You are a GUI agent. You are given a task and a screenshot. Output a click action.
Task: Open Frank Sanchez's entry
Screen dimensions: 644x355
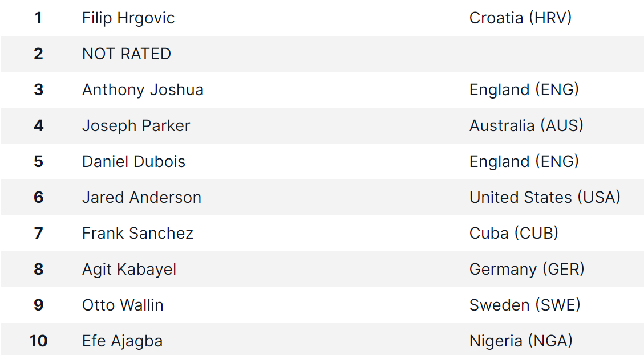point(137,233)
